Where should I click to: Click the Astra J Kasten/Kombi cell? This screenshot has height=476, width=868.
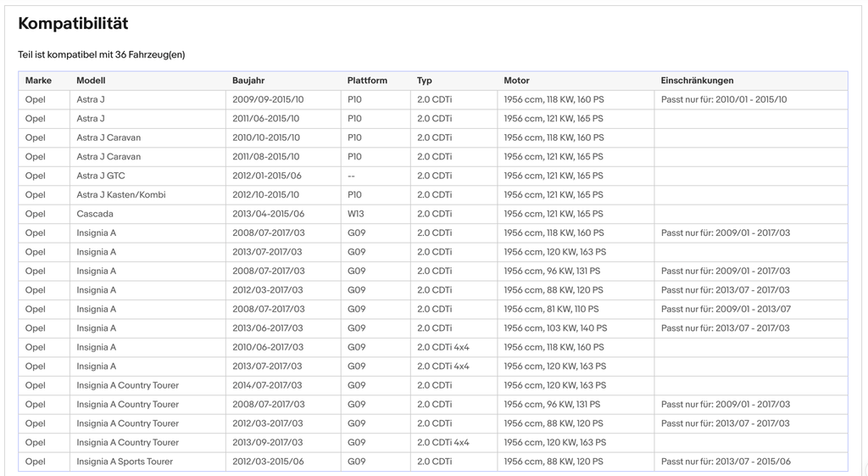click(x=147, y=194)
